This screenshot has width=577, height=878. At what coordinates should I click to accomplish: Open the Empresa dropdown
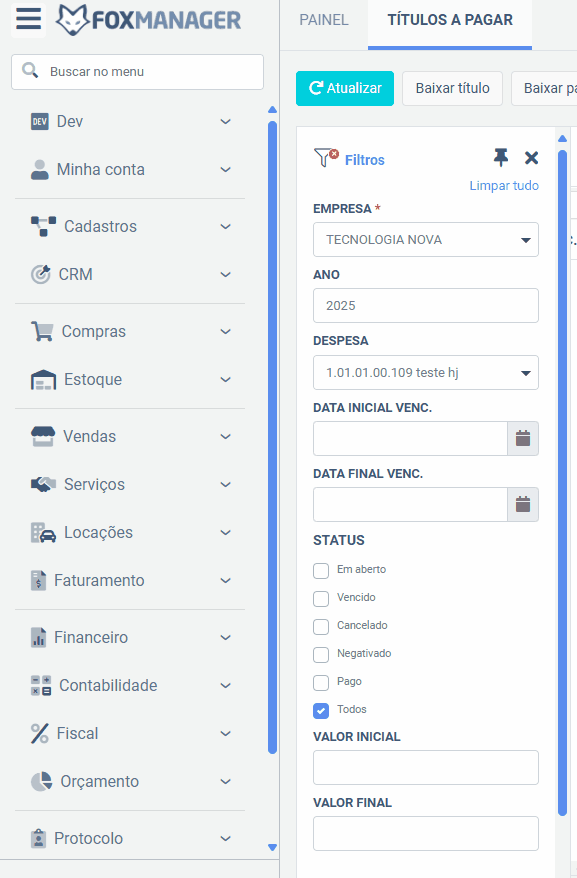pos(426,240)
